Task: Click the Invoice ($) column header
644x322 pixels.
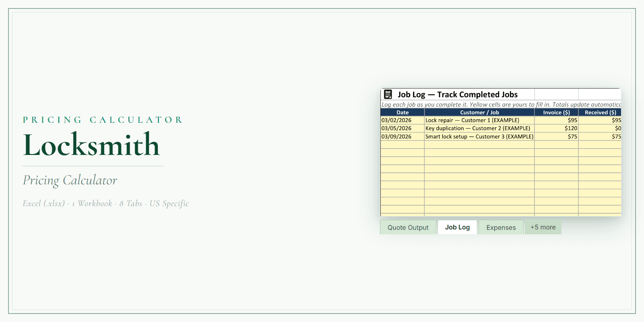Action: 556,112
